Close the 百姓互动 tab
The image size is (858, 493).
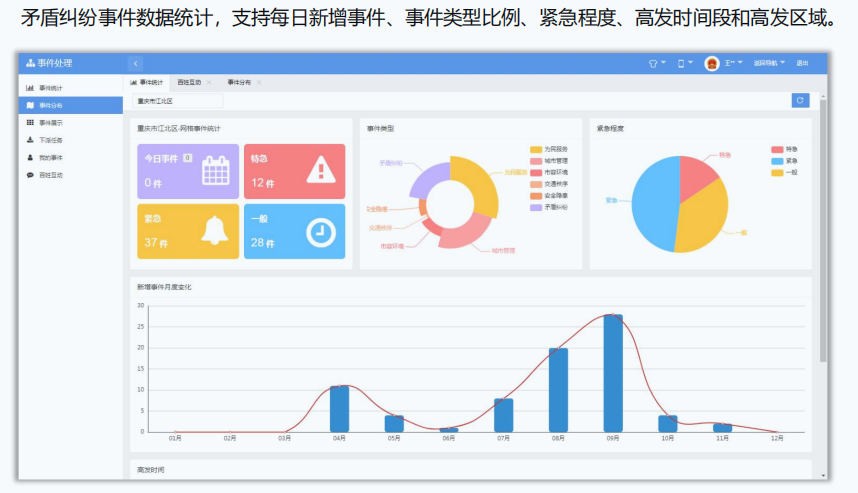(x=209, y=83)
